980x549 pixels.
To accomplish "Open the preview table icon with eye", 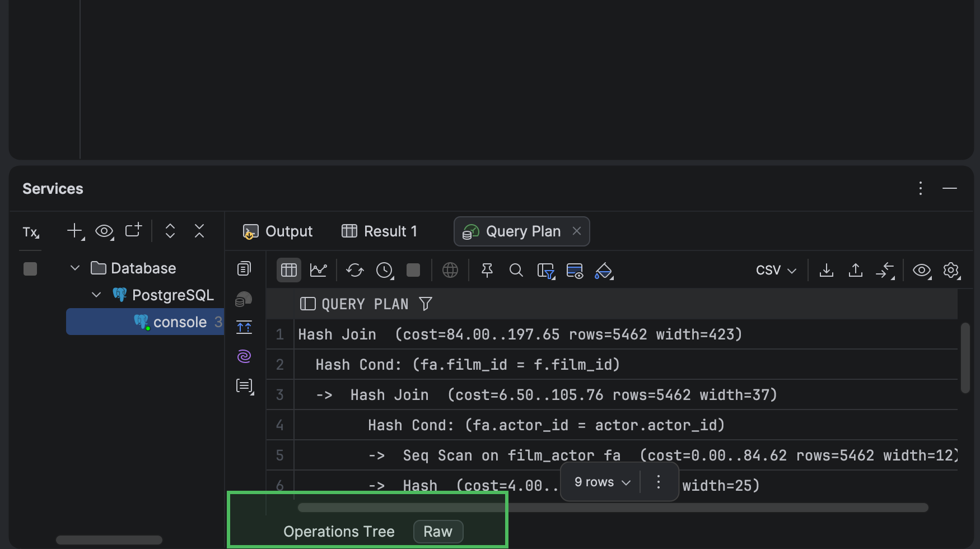I will click(x=575, y=271).
